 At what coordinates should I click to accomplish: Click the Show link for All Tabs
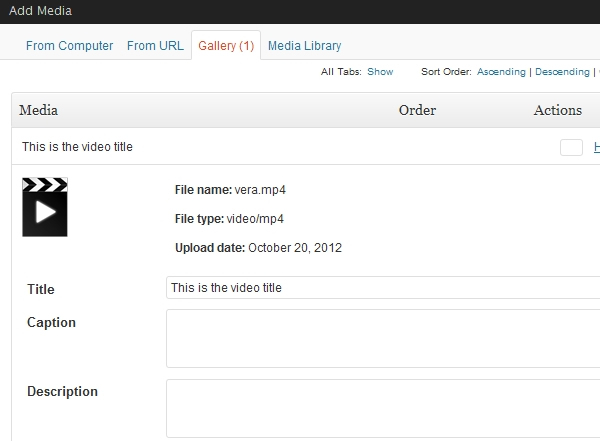(380, 72)
